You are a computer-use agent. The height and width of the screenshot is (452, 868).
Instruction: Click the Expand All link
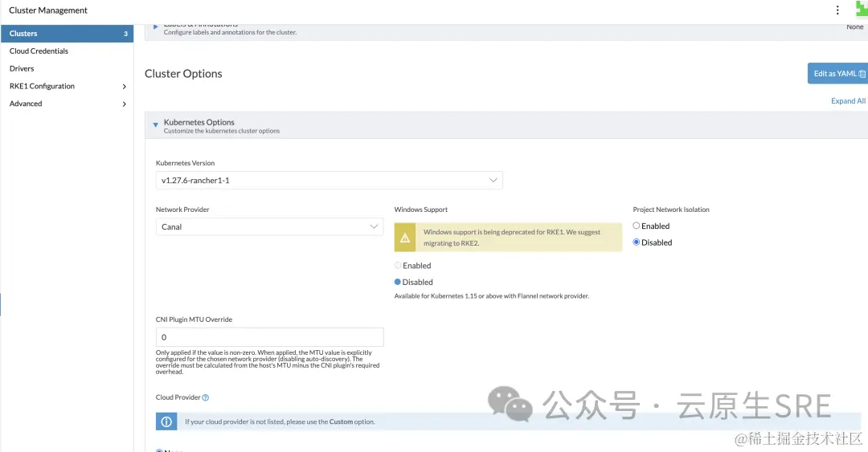click(848, 100)
